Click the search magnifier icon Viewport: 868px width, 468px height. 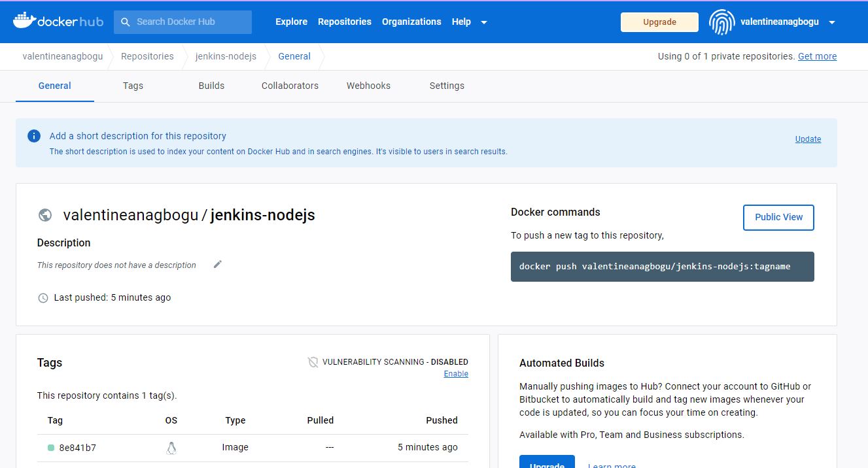pos(125,22)
